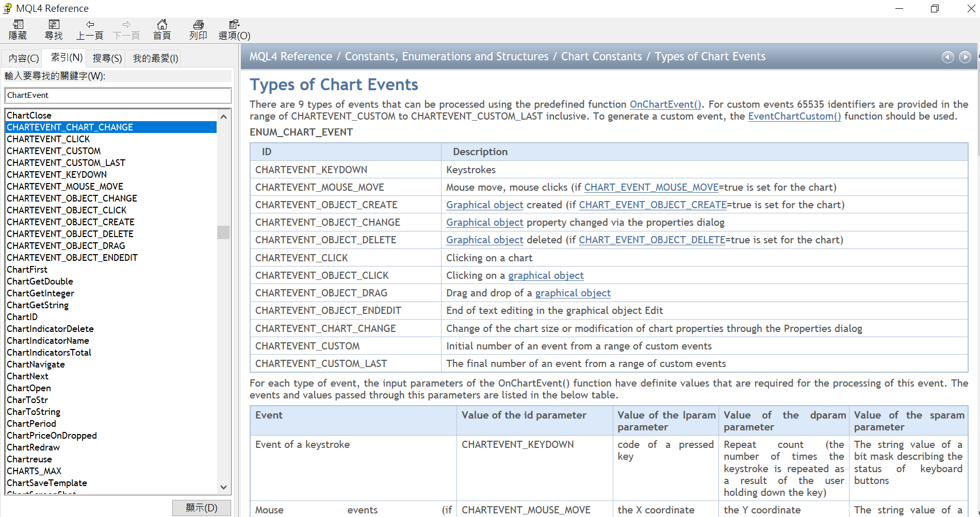Click the MQL4 Reference help icon in the title bar
This screenshot has width=980, height=517.
pos(8,8)
